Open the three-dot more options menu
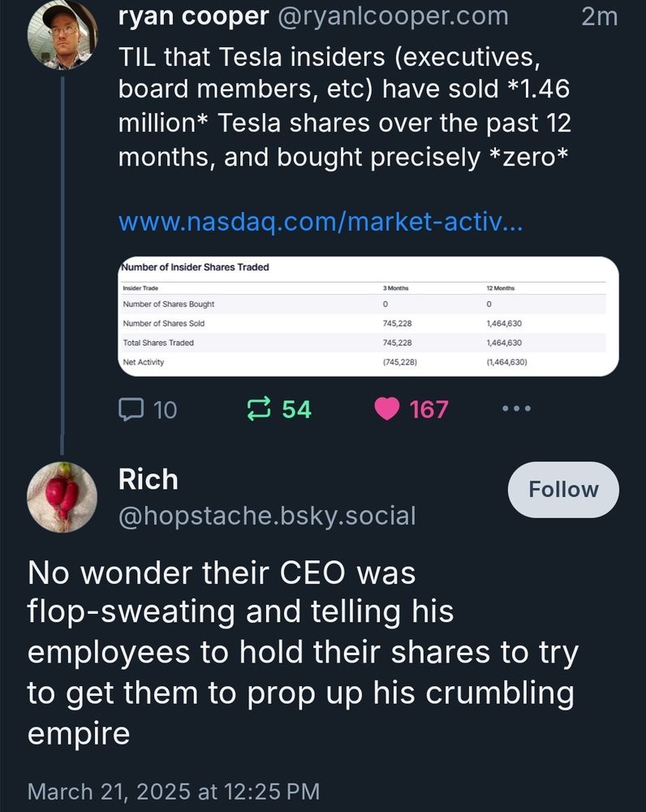646x812 pixels. click(517, 408)
